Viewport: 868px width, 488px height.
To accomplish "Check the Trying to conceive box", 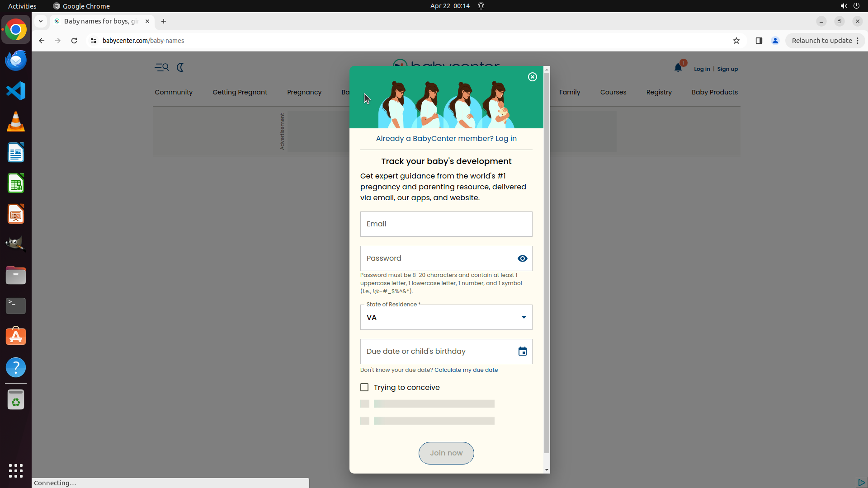I will pyautogui.click(x=364, y=387).
